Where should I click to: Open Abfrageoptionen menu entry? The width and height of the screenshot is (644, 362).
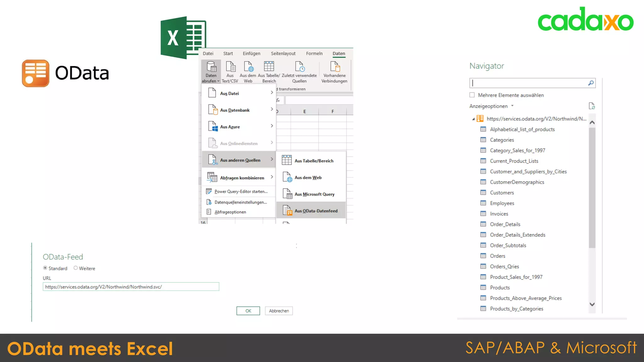pyautogui.click(x=239, y=212)
